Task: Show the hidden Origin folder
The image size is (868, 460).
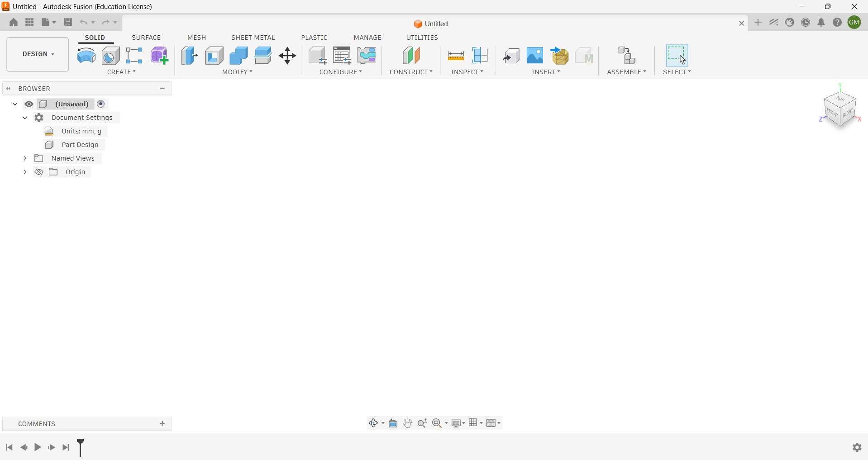Action: click(x=39, y=172)
